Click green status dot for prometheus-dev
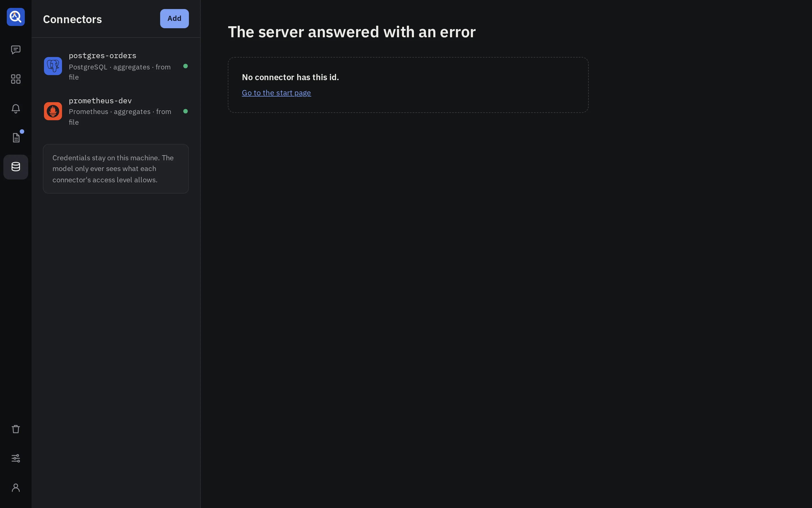 pyautogui.click(x=186, y=111)
